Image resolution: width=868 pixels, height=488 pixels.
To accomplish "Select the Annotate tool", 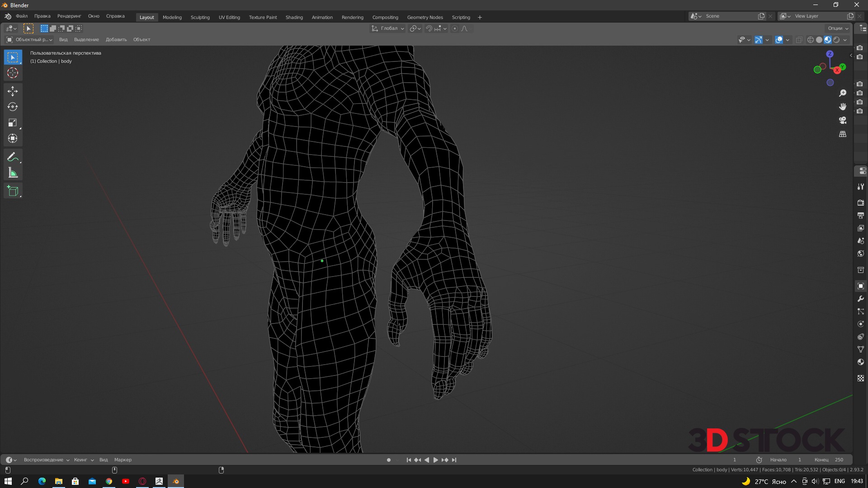I will coord(13,157).
